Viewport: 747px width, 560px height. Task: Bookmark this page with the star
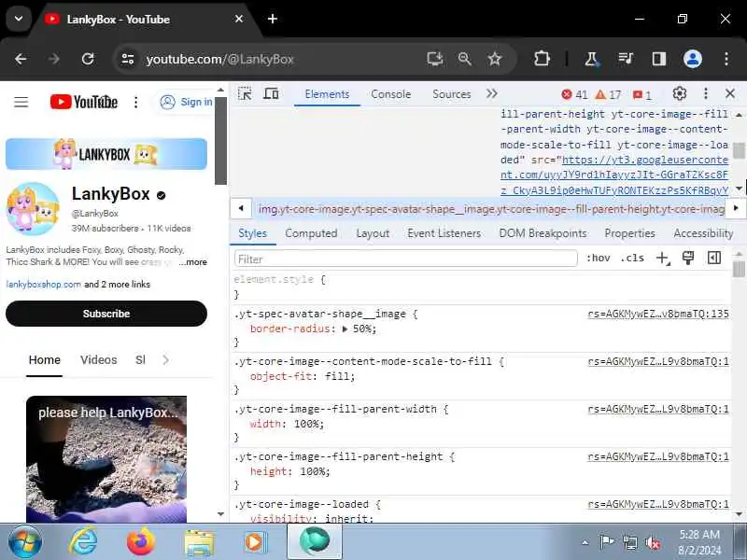pos(495,59)
